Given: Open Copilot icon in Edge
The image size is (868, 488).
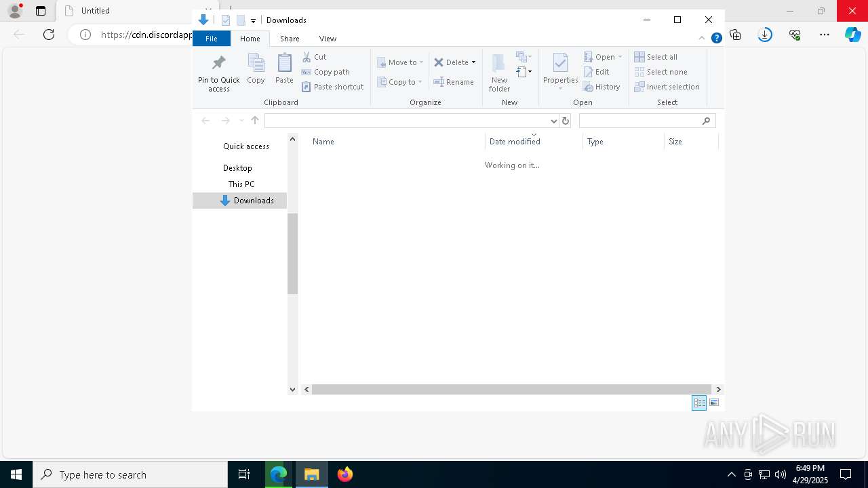Looking at the screenshot, I should [x=853, y=35].
